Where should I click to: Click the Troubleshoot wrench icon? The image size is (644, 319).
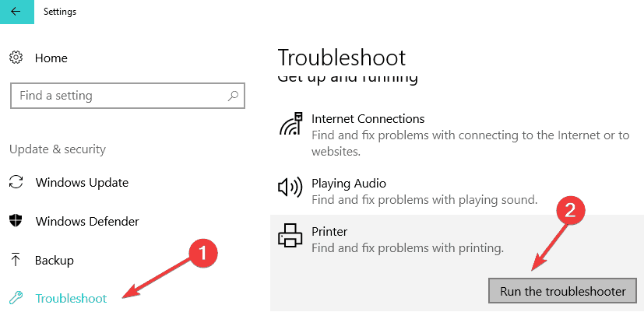point(16,298)
